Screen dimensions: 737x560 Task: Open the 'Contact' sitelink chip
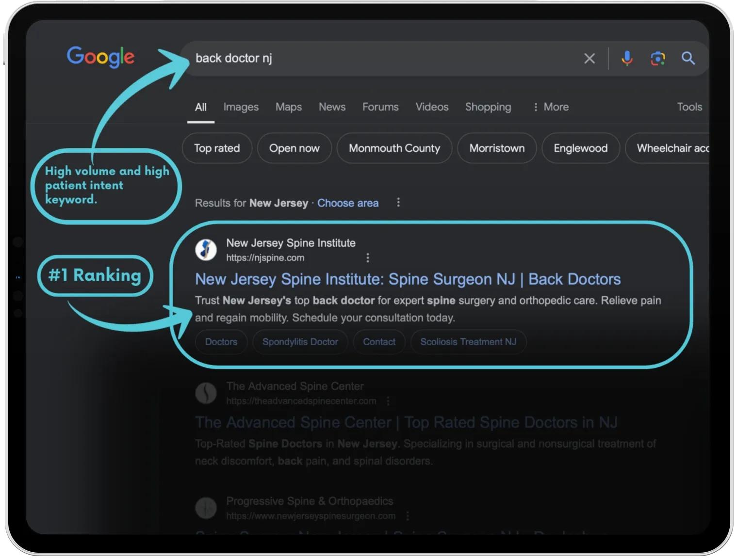pos(379,342)
